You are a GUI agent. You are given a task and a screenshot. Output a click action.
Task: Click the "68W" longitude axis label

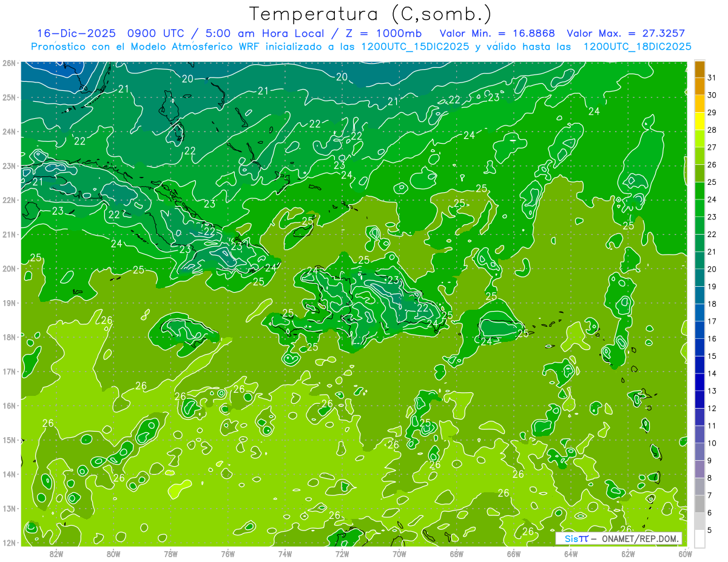(457, 554)
